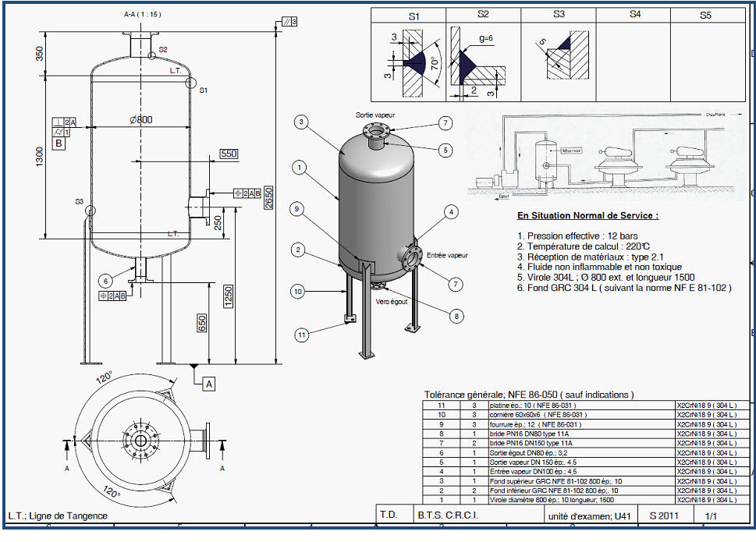Screen dimensions: 756x542
Task: Click the S2 weld detail column header
Action: (x=483, y=15)
